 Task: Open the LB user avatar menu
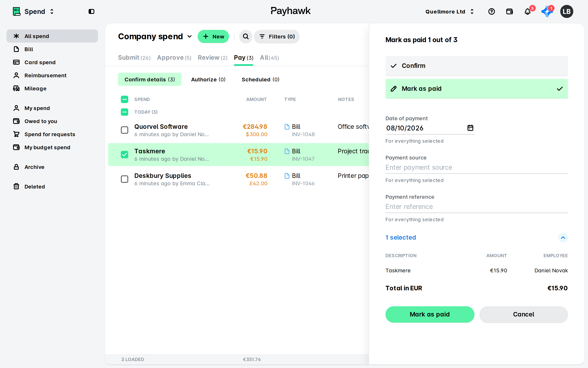(x=566, y=11)
